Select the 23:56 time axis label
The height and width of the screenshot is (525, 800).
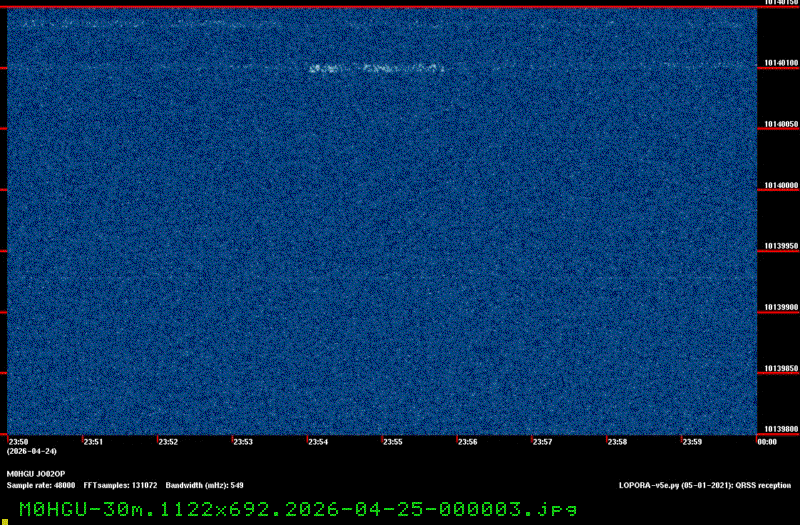point(467,442)
